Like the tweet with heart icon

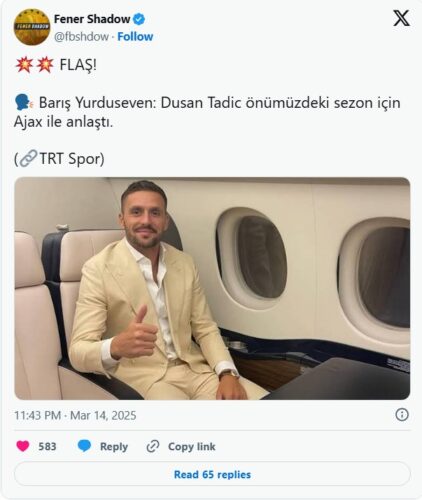click(23, 446)
